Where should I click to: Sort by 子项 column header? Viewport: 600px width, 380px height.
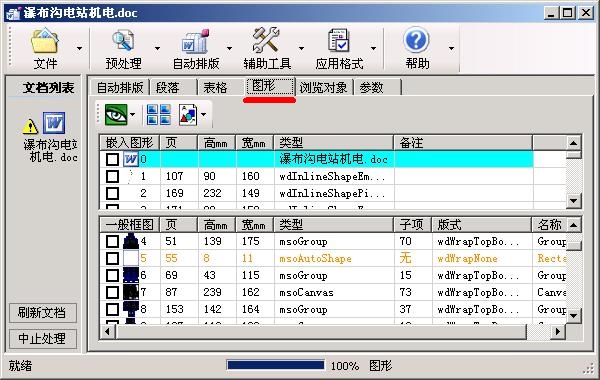pos(412,224)
